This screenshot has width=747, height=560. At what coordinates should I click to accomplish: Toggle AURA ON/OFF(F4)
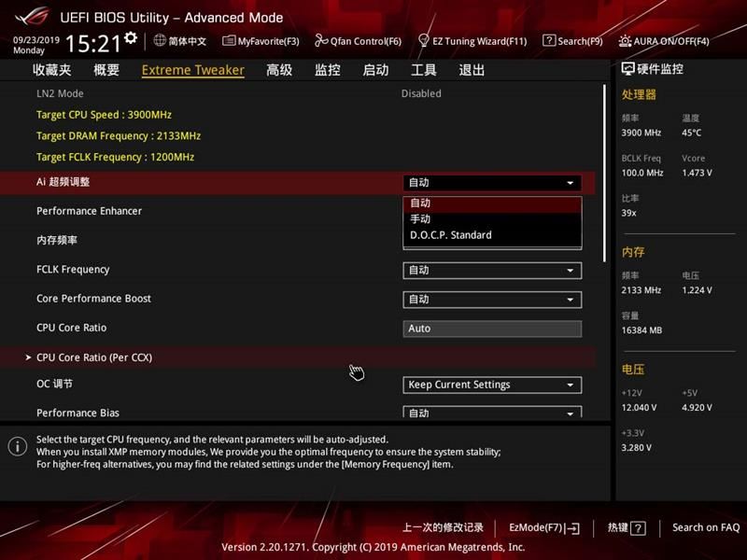pos(664,41)
